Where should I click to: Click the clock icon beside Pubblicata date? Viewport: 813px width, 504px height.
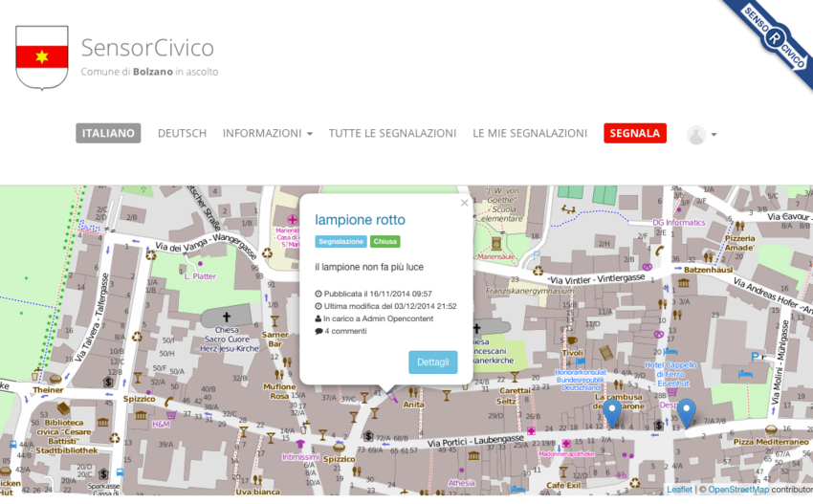click(319, 294)
